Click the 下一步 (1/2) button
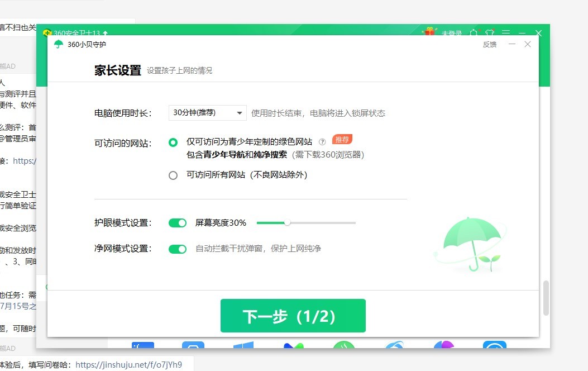This screenshot has width=588, height=371. click(293, 316)
